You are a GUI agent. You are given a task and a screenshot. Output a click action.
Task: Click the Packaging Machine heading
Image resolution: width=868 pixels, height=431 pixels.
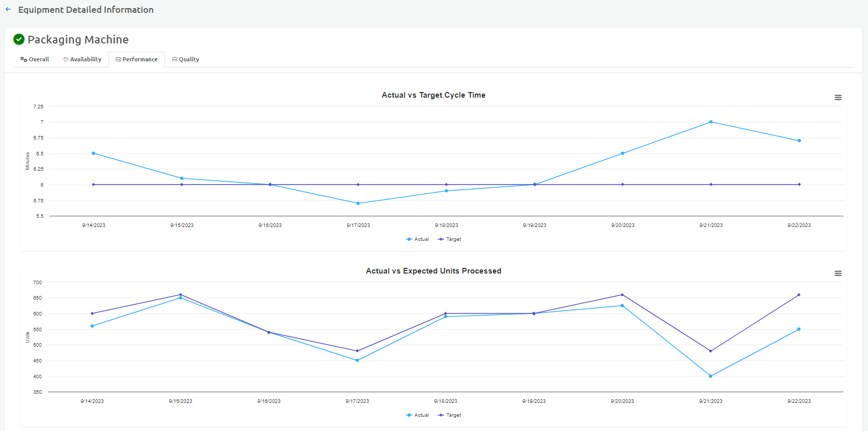click(78, 39)
